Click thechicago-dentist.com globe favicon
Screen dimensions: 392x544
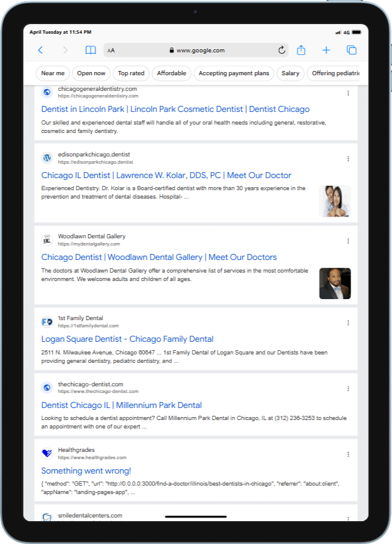pyautogui.click(x=47, y=388)
